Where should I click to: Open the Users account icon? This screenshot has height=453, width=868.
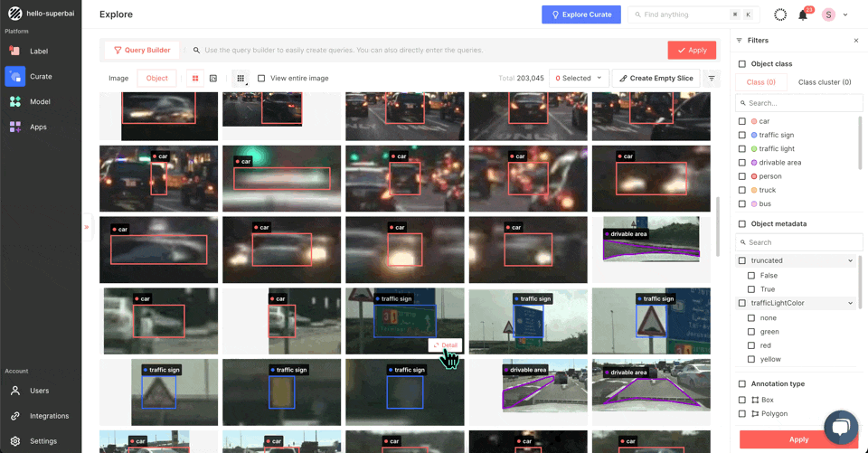coord(15,391)
